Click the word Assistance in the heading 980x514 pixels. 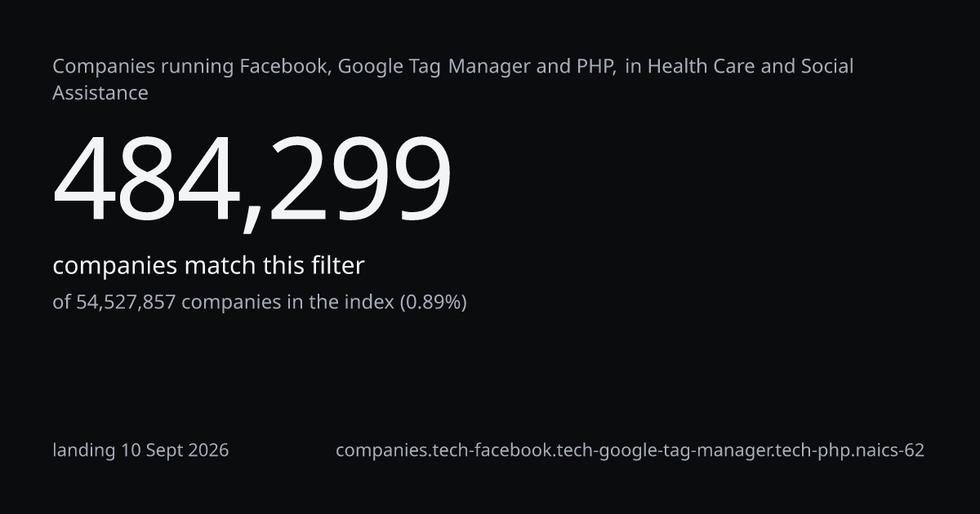100,93
